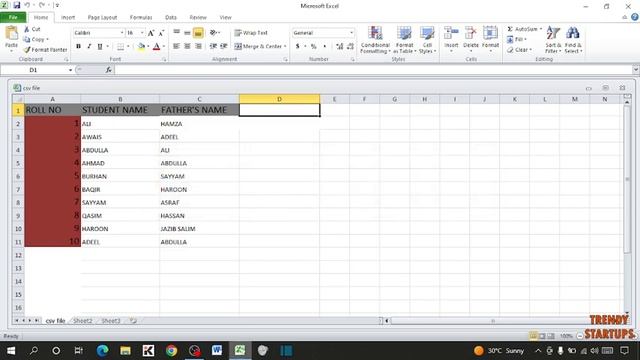Click the Increase Indent icon

(224, 47)
